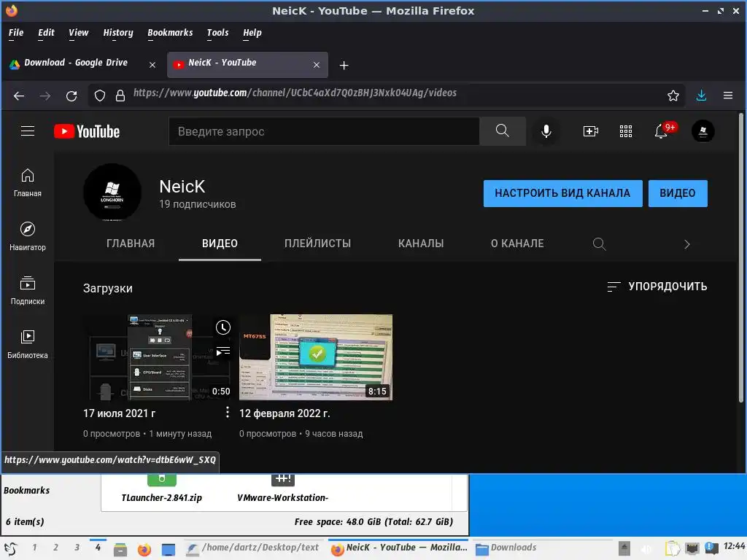Open the Edit menu

click(46, 32)
